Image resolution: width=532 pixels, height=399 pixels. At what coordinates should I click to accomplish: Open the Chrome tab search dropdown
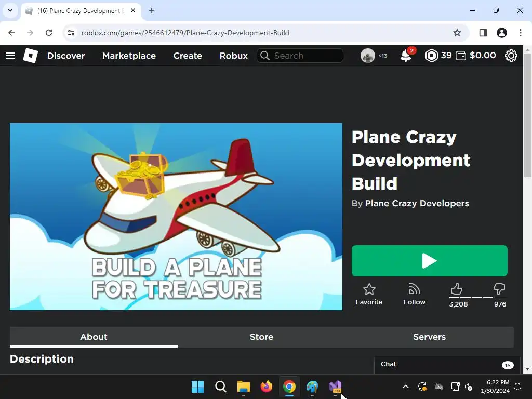[x=10, y=10]
